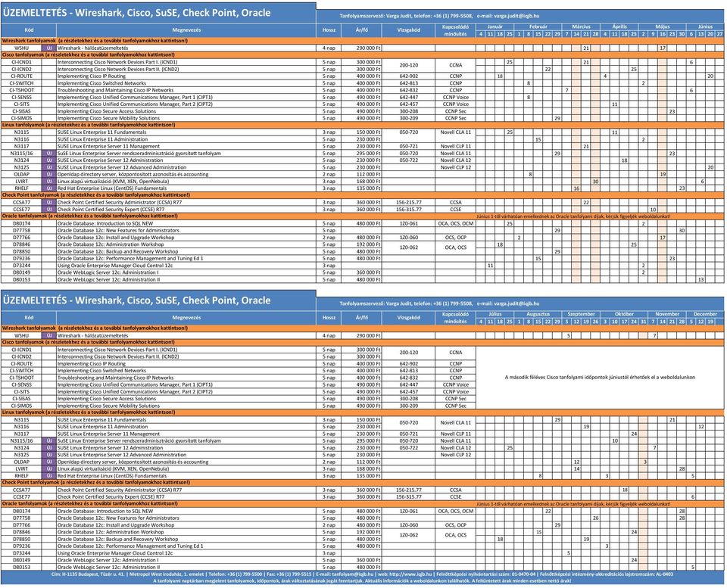Click the purple "Új" badge beside WSHU in January–June table
Image resolution: width=727 pixels, height=588 pixels.
(x=48, y=48)
